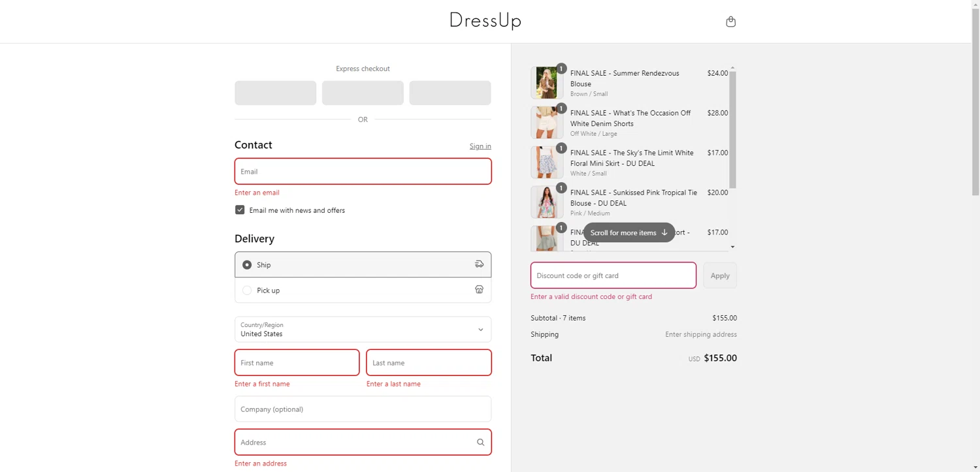Click the 'Express checkout' heading text
The height and width of the screenshot is (472, 980).
pos(363,69)
